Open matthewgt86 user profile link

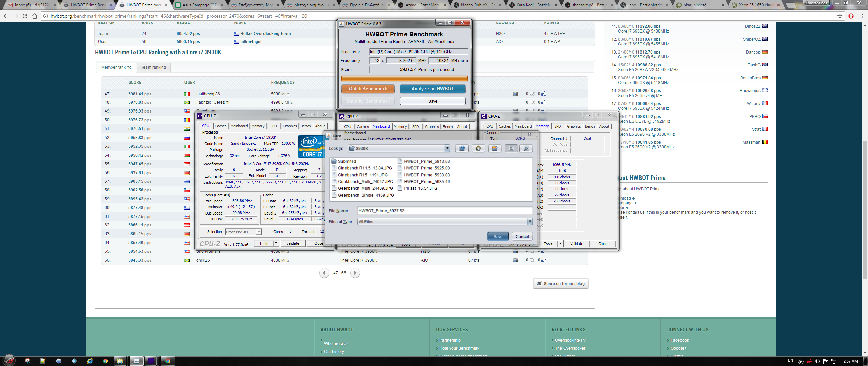coord(208,94)
